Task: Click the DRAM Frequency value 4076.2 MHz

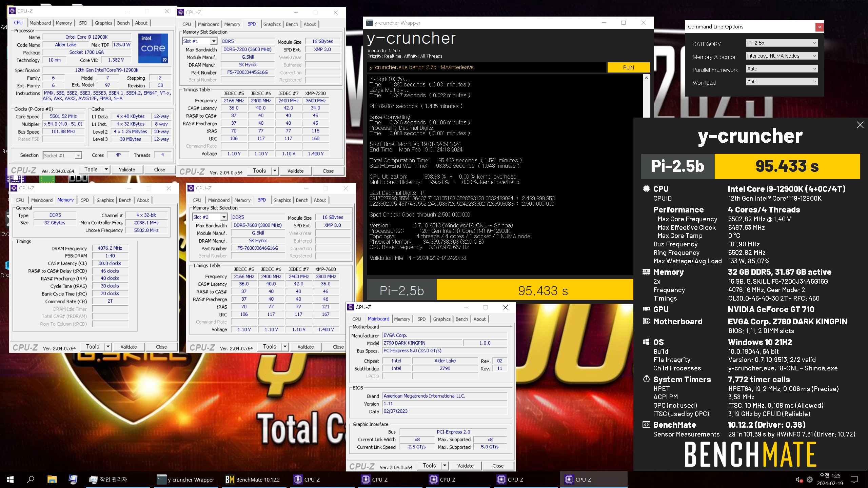Action: point(110,248)
